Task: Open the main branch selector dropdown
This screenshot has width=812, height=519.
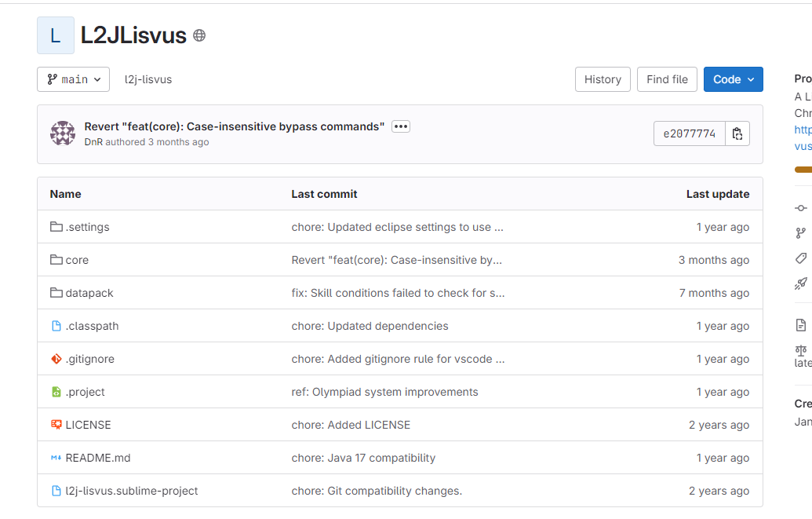Action: point(73,79)
